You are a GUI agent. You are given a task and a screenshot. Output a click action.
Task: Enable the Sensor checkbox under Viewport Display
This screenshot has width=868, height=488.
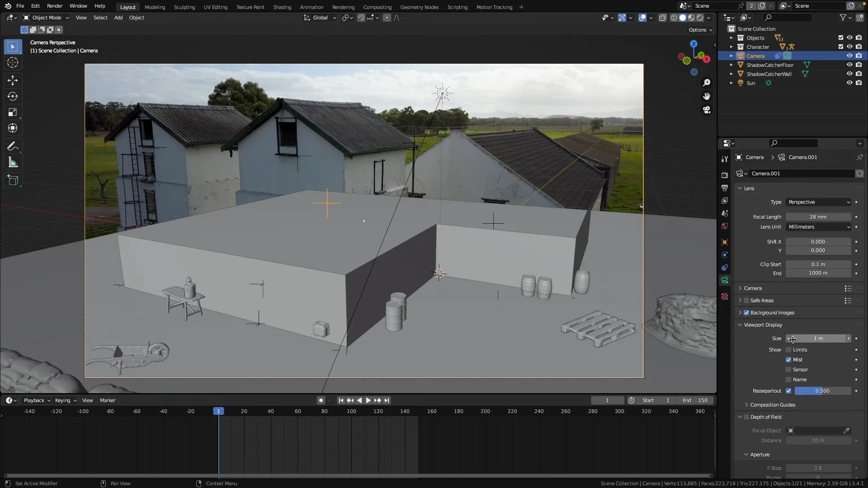tap(788, 370)
